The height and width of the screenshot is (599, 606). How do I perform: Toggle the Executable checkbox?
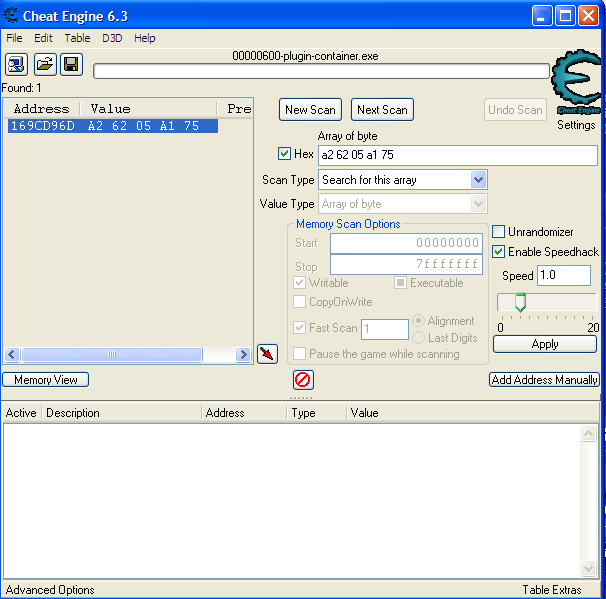[400, 282]
